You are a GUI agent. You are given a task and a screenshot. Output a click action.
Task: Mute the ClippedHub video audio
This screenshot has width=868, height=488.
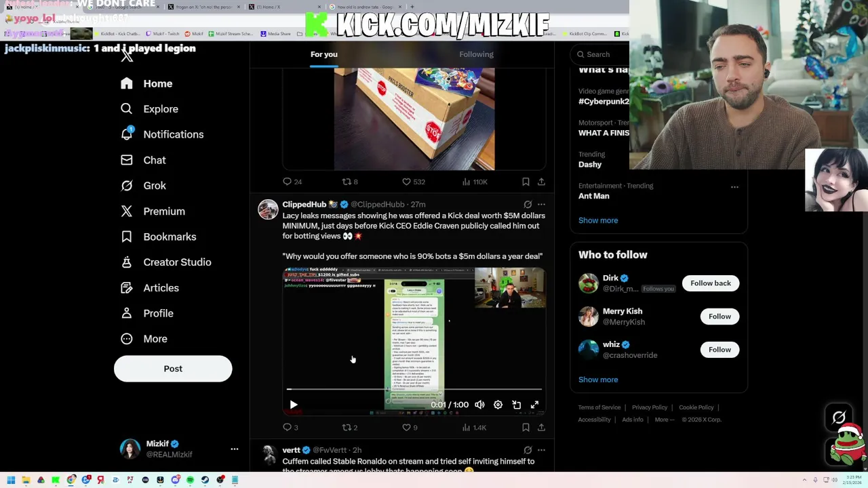click(x=479, y=405)
